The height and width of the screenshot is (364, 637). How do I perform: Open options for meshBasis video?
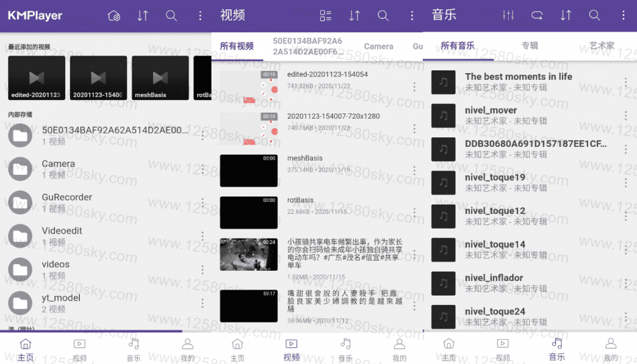pos(414,170)
